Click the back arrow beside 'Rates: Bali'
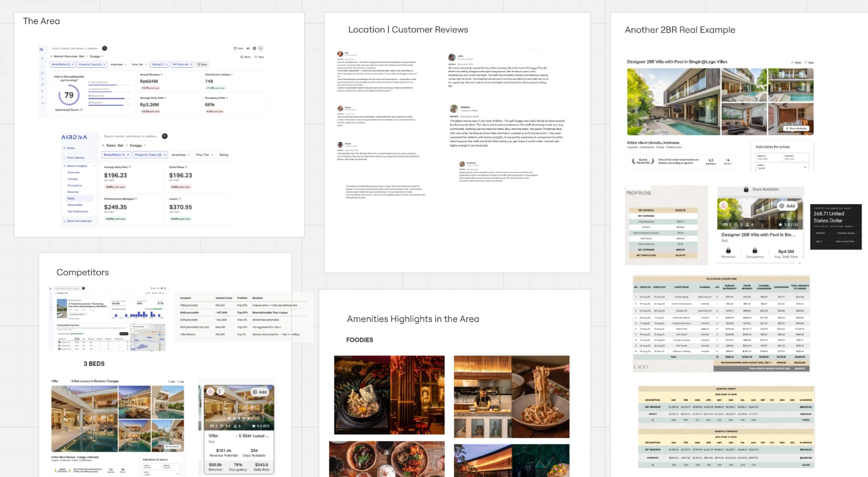This screenshot has height=477, width=868. pyautogui.click(x=104, y=145)
